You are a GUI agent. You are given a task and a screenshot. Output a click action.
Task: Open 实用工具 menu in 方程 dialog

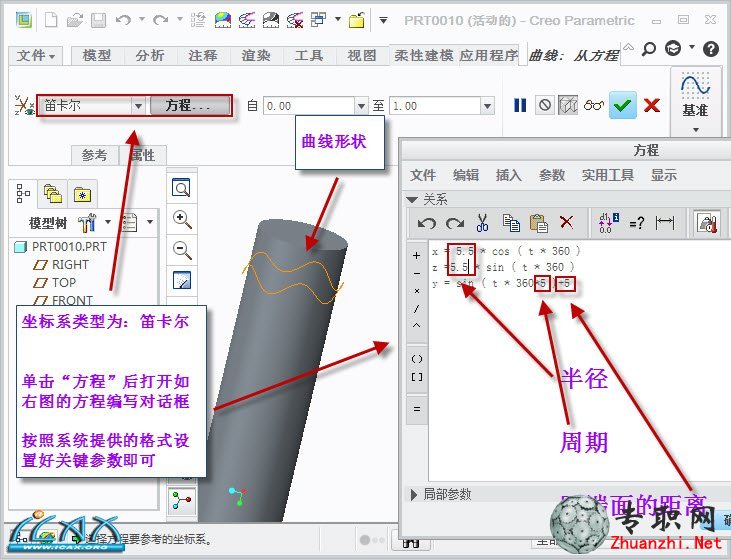tap(607, 175)
